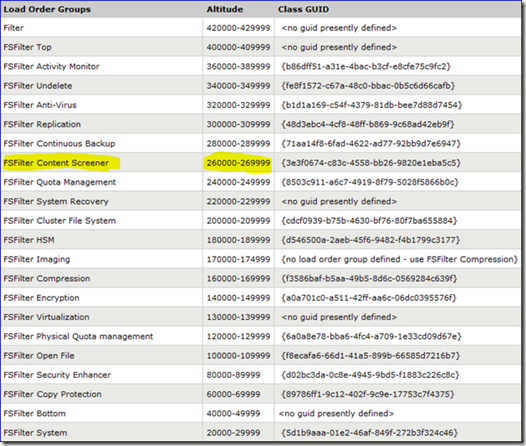Select the FSFilter Anti-Virus row label
526x446 pixels.
click(x=40, y=105)
